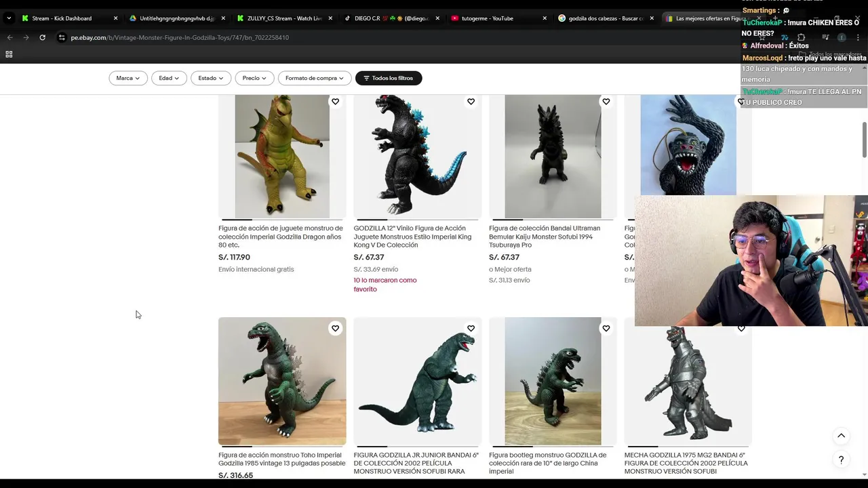Favorite the Imperial Godzilla Dragon figure
The height and width of the screenshot is (488, 868).
335,102
